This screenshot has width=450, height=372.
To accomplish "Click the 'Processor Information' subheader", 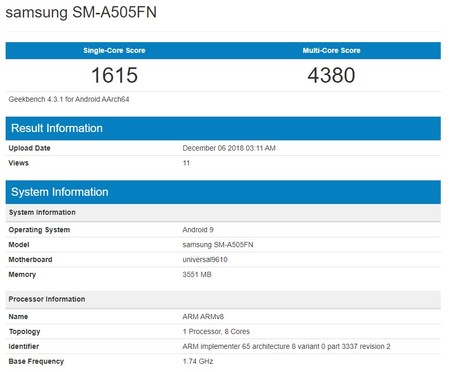I will (223, 299).
